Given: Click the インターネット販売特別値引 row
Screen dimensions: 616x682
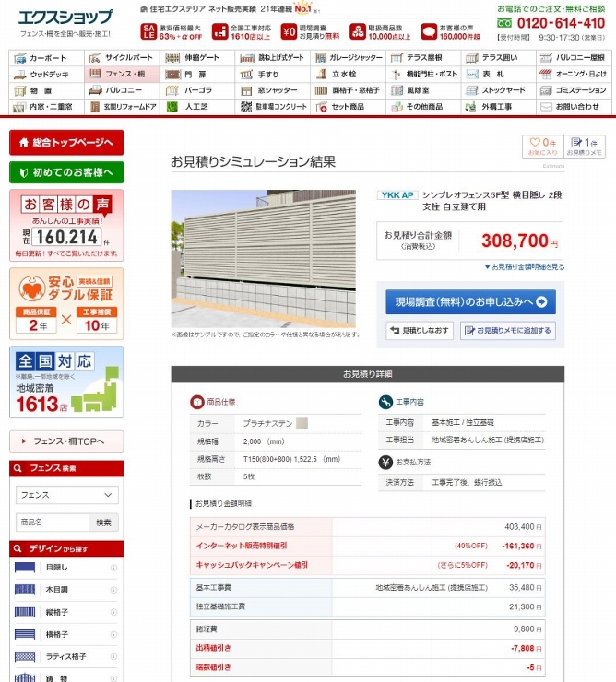Looking at the screenshot, I should tap(367, 546).
